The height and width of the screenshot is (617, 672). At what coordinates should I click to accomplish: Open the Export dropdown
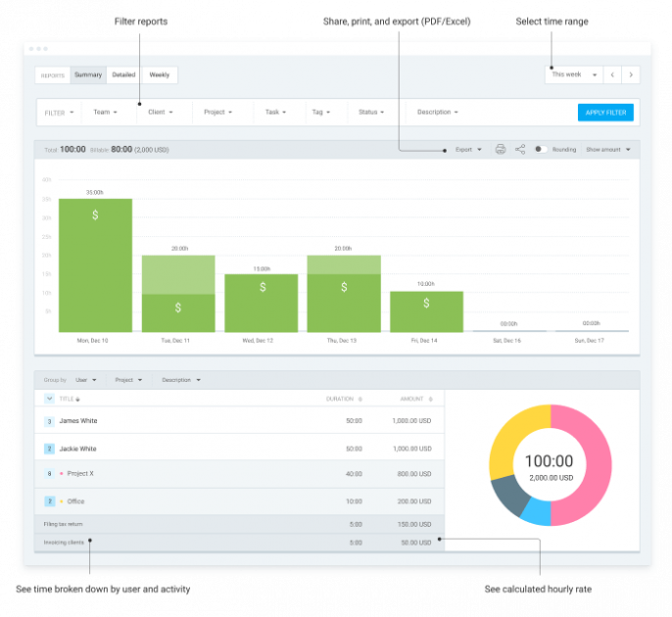tap(468, 150)
